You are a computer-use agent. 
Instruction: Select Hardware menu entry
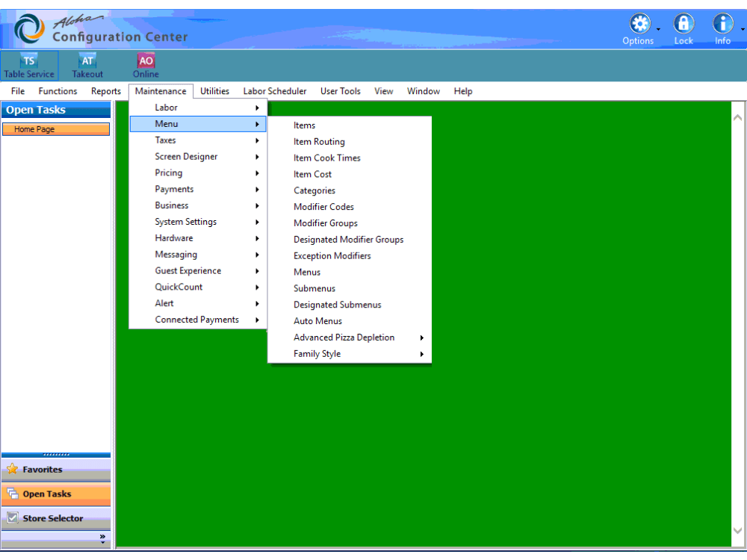tap(198, 238)
